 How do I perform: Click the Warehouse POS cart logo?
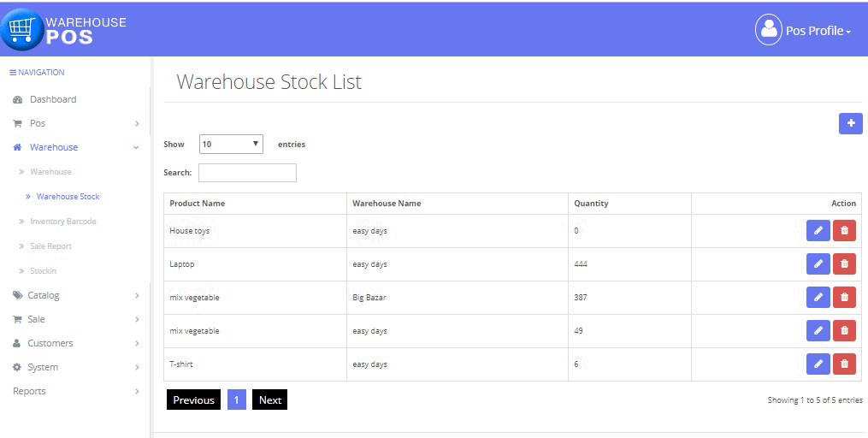[22, 30]
